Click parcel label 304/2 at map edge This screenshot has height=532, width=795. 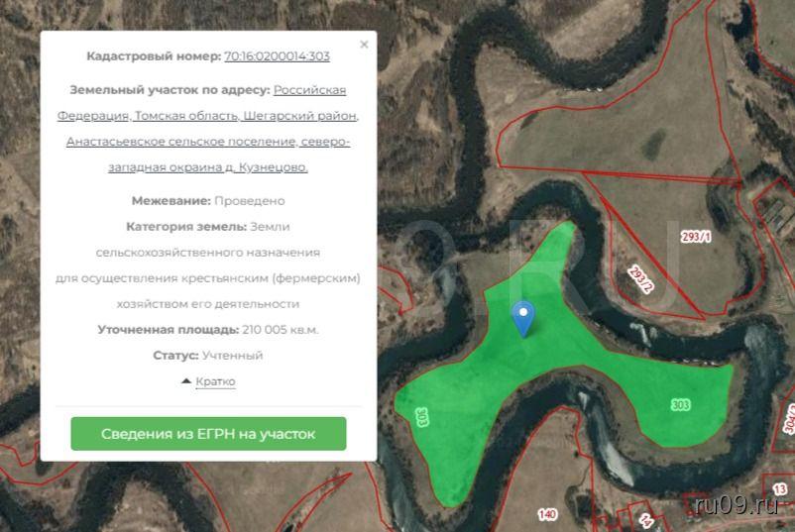789,421
